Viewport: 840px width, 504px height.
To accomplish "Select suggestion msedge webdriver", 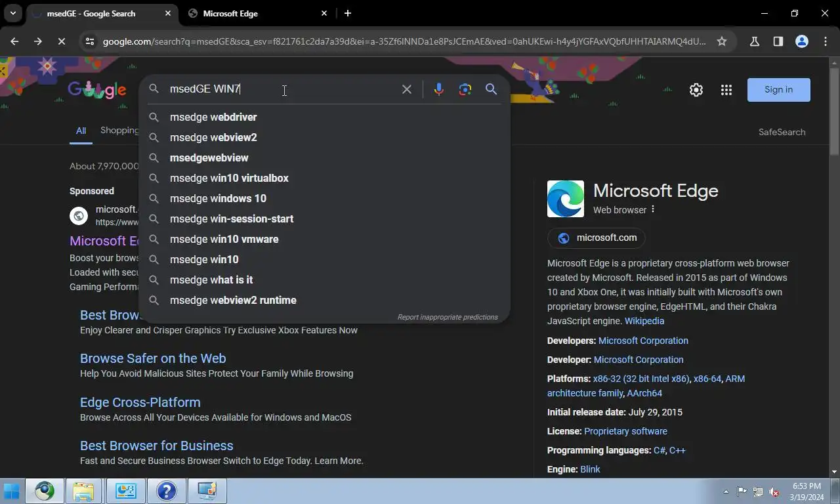I will [x=324, y=117].
